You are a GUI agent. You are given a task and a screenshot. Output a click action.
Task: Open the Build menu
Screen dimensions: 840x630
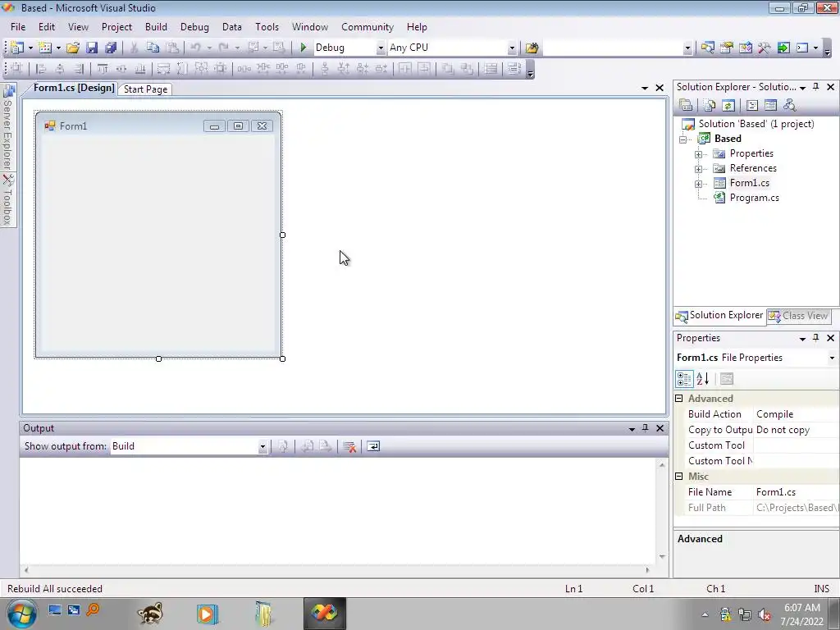(156, 27)
